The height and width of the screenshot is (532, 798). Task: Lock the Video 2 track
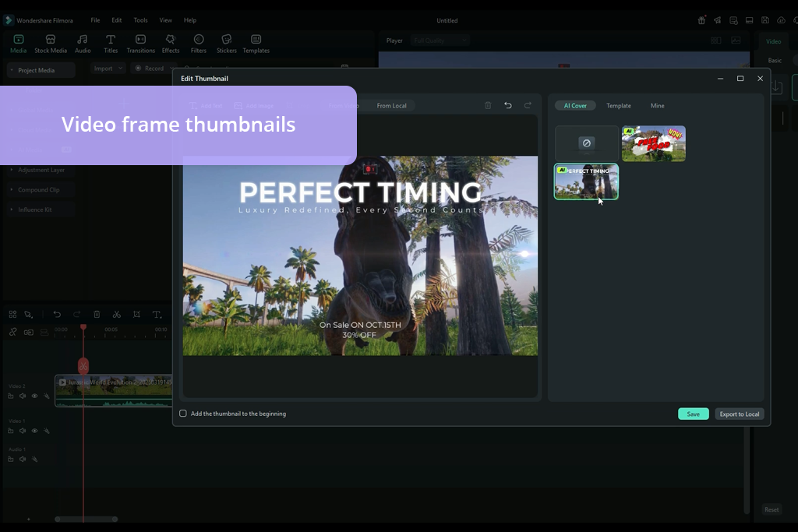[x=11, y=396]
